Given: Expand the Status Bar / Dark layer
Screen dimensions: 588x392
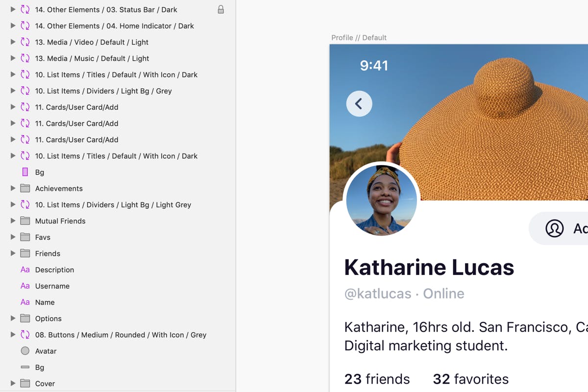Looking at the screenshot, I should 13,9.
